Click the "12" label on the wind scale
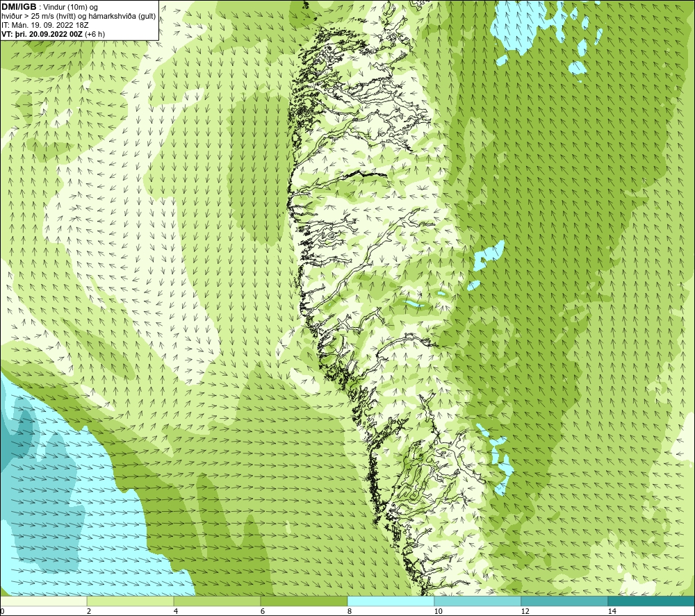Image resolution: width=695 pixels, height=616 pixels. (x=525, y=612)
